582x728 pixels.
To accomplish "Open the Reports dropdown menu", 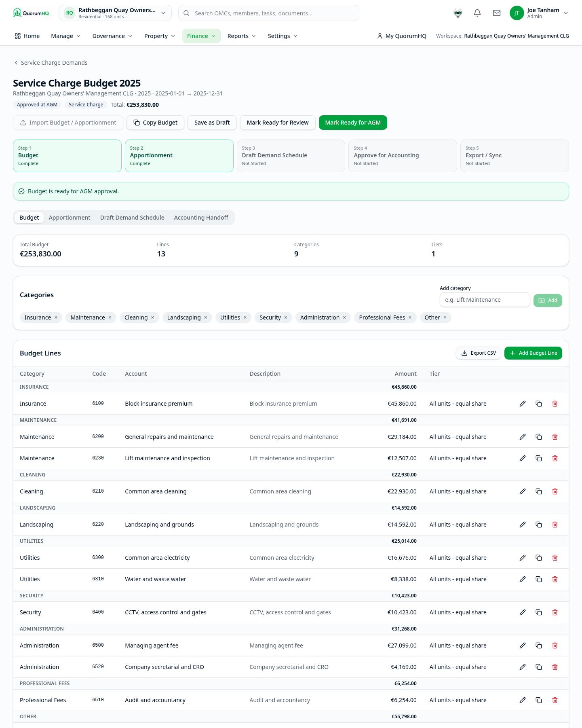I will click(x=242, y=36).
